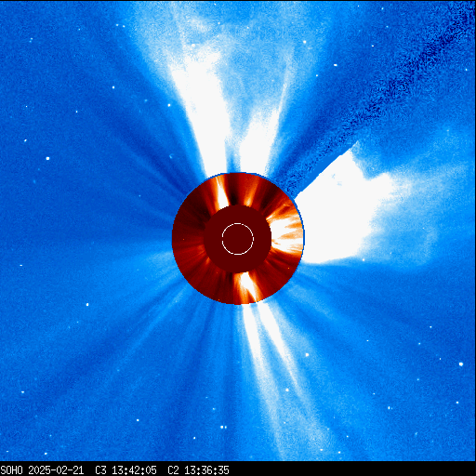The image size is (476, 476).
Task: Click the bright star near lower right edge
Action: tap(461, 364)
